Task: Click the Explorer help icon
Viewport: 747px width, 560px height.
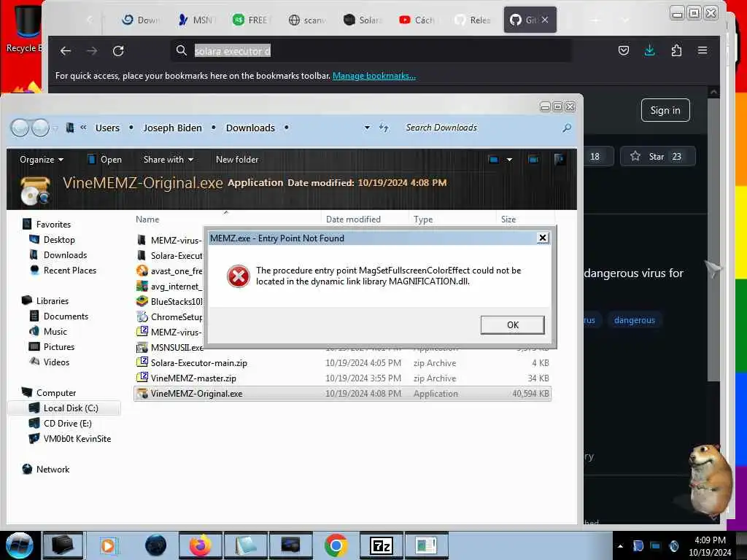Action: click(560, 160)
